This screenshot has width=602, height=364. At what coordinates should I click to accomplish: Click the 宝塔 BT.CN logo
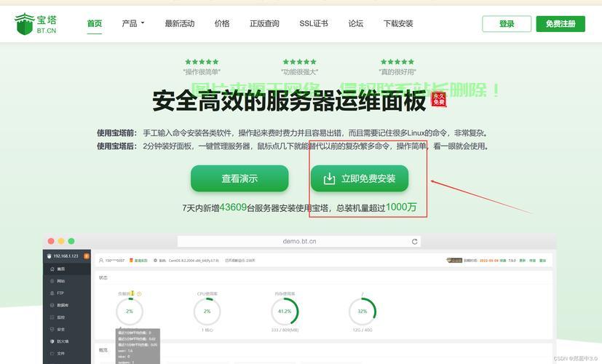pyautogui.click(x=36, y=24)
